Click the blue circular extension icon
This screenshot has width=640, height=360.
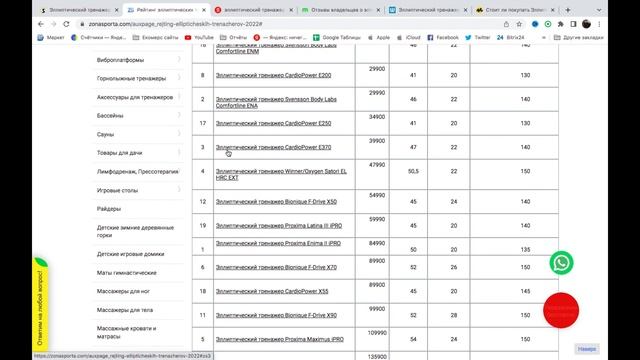535,24
